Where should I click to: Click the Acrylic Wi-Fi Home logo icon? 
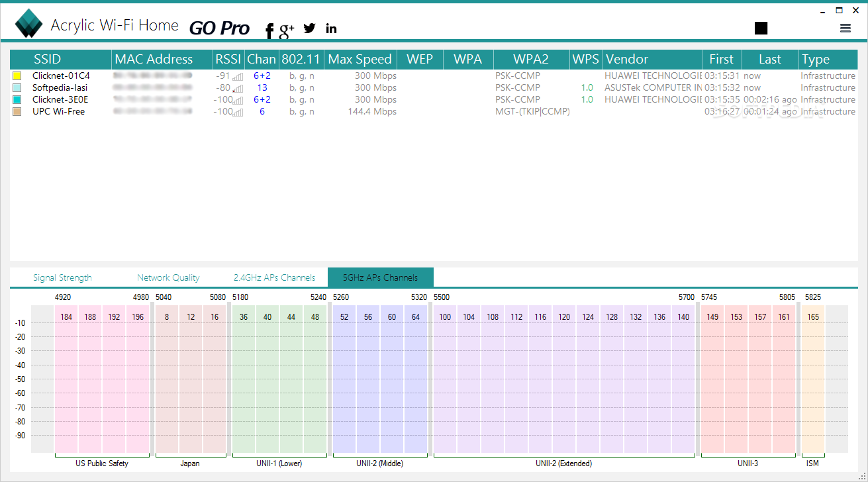pyautogui.click(x=28, y=24)
